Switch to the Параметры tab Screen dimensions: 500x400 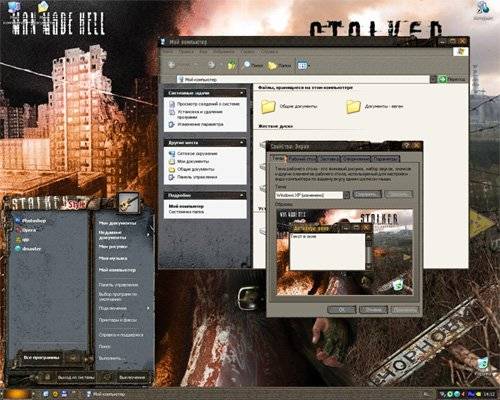click(x=385, y=159)
